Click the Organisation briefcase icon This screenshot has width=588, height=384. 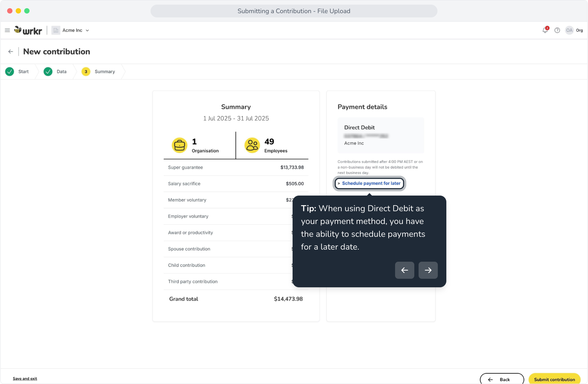pos(179,145)
